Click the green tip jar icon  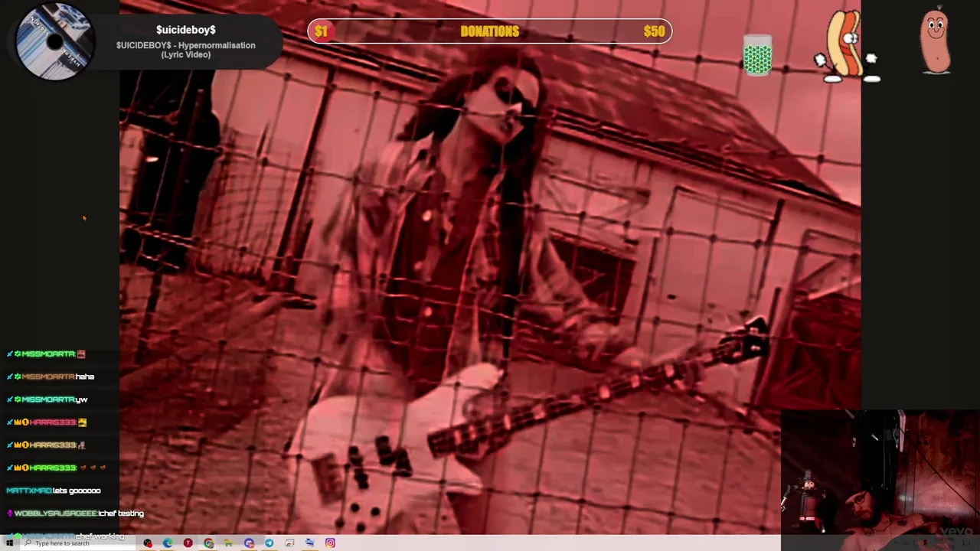coord(757,55)
